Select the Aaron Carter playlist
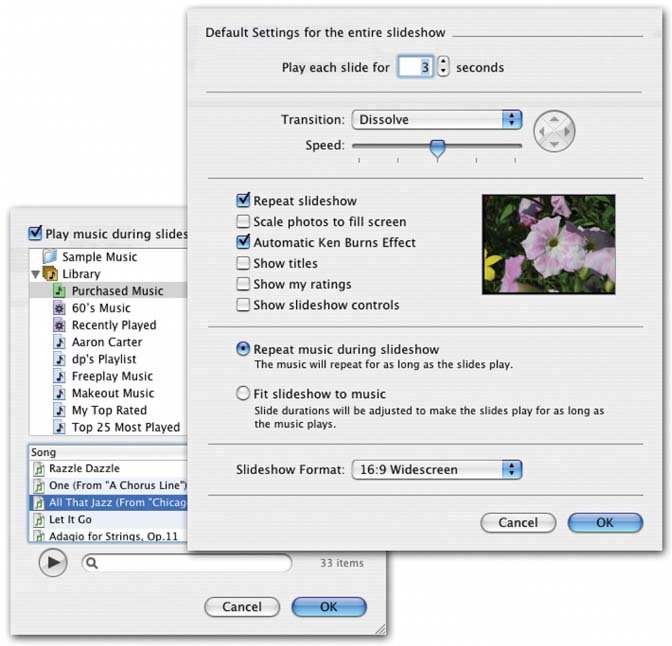The height and width of the screenshot is (646, 672). tap(108, 342)
